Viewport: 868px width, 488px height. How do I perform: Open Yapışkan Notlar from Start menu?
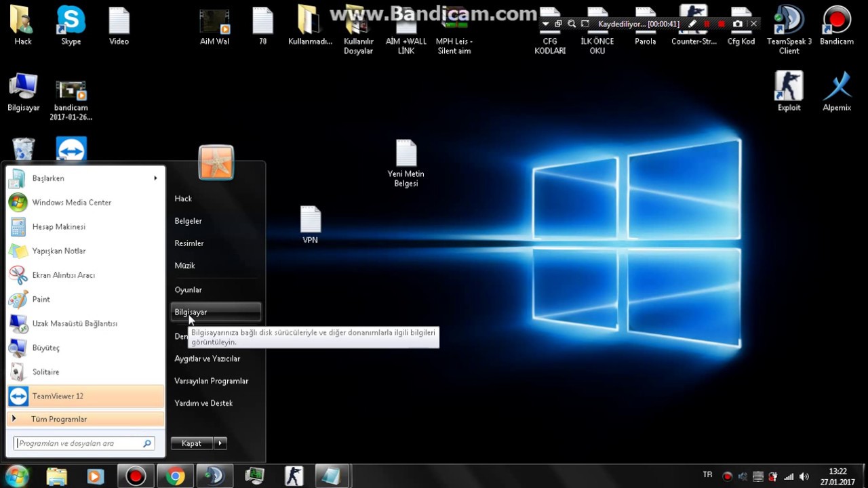[x=85, y=251]
